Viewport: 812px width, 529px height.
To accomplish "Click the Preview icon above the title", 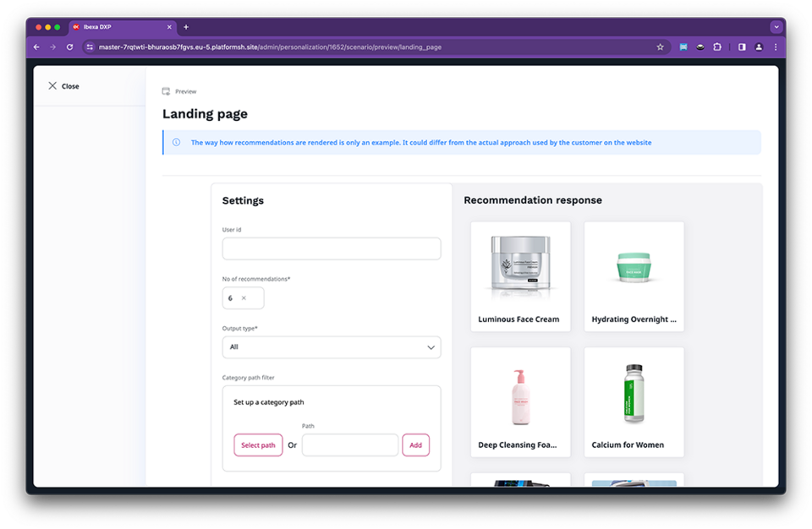I will (x=166, y=91).
